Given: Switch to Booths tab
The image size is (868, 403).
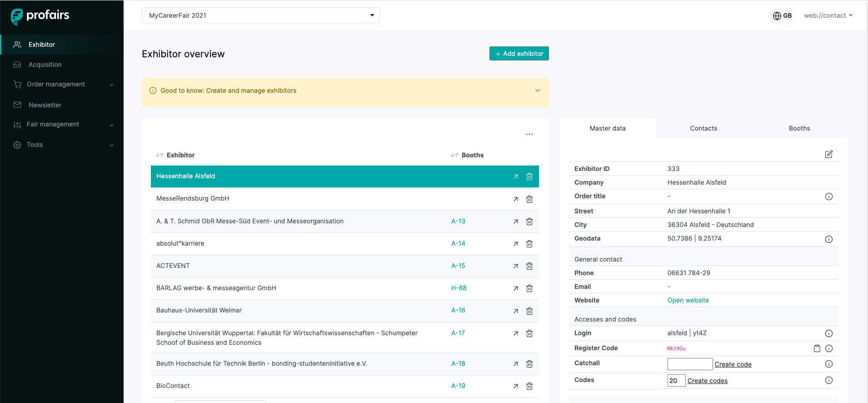Looking at the screenshot, I should coord(799,128).
